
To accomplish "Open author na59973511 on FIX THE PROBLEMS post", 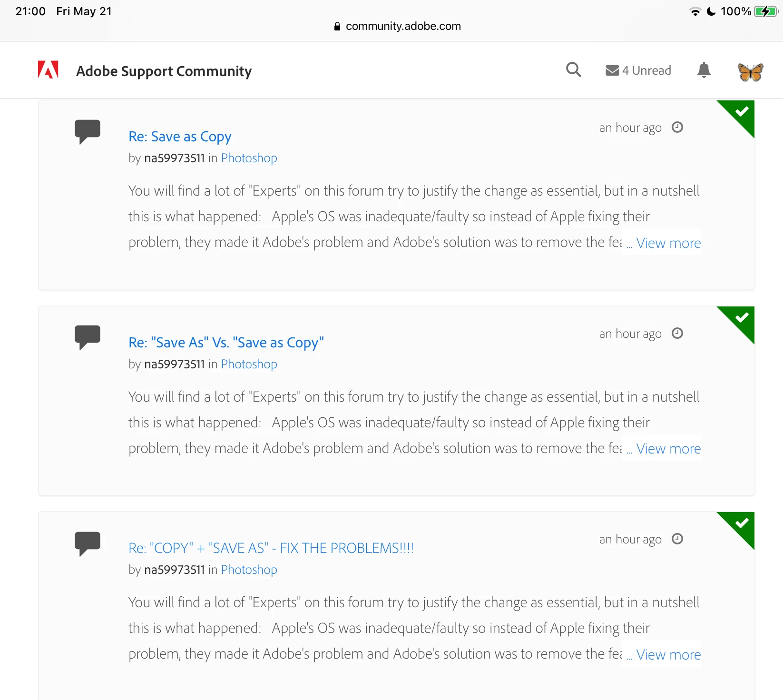I will pos(174,570).
